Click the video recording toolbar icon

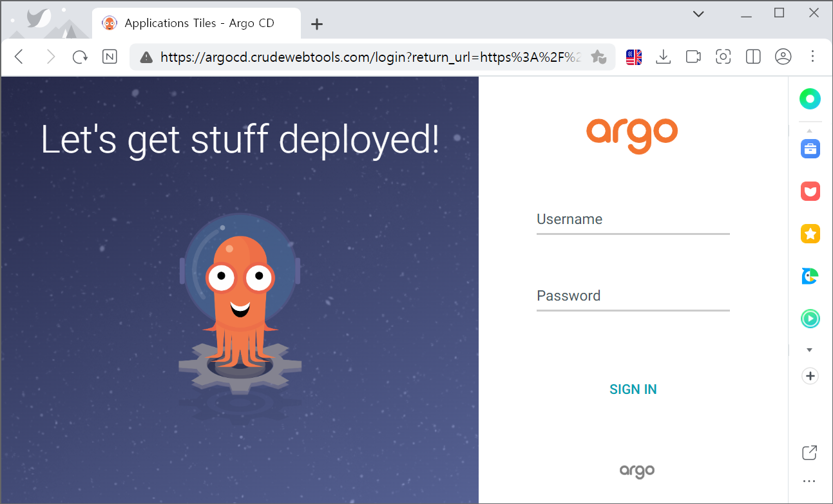pyautogui.click(x=693, y=57)
